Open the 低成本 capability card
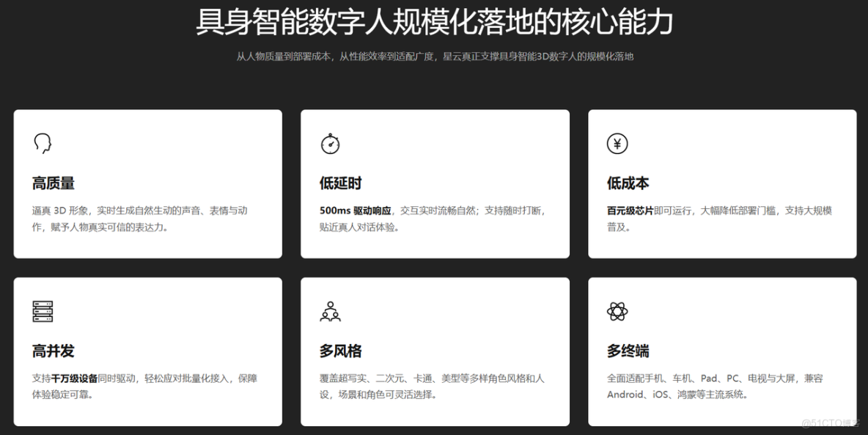868x435 pixels. (x=722, y=183)
